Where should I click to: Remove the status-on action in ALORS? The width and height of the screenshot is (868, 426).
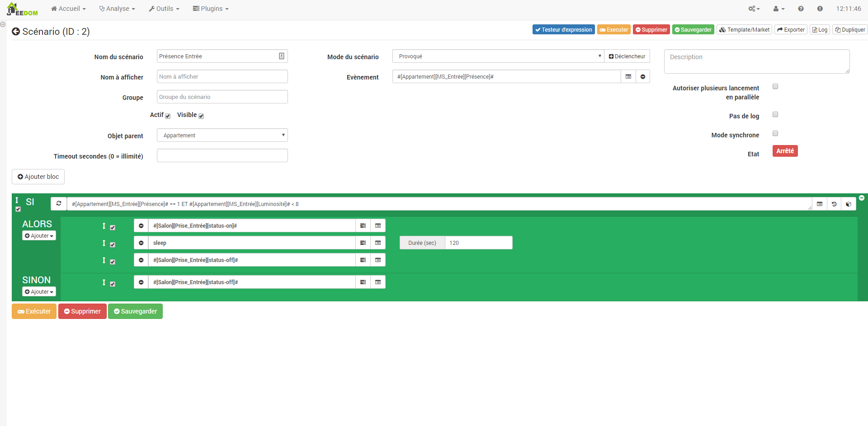(141, 226)
